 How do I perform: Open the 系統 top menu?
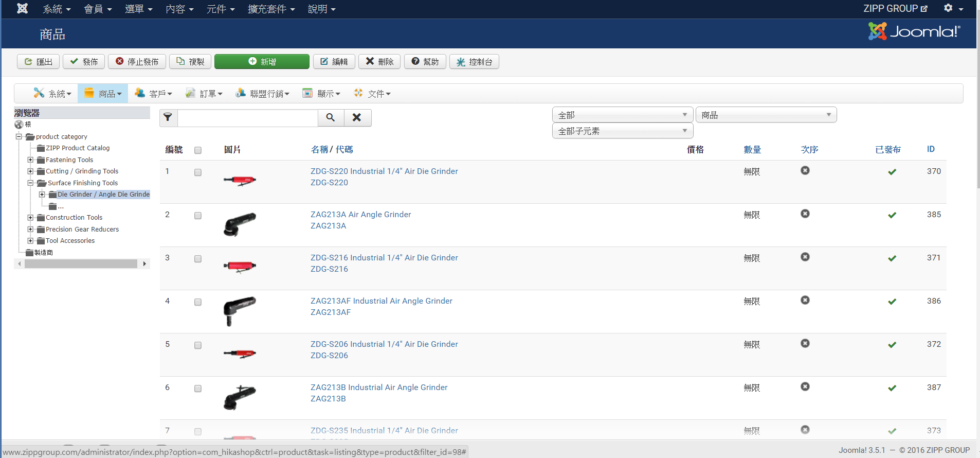pos(57,9)
